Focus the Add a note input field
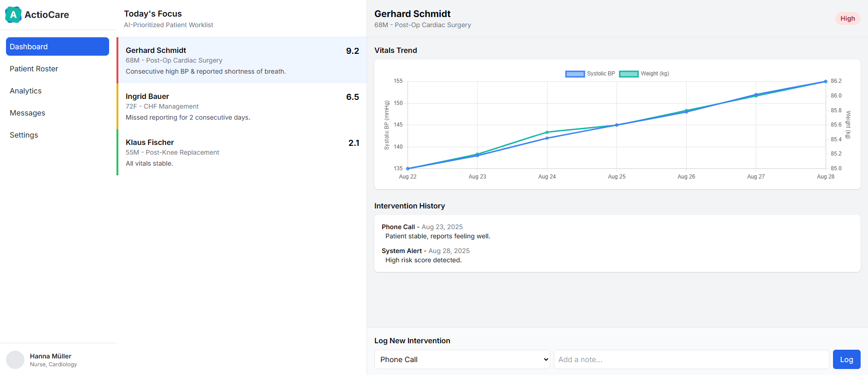868x375 pixels. pos(691,359)
